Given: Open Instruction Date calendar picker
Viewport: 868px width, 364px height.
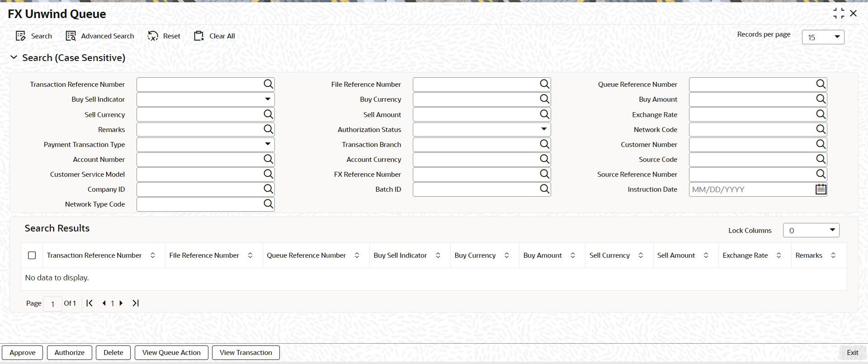Looking at the screenshot, I should 821,189.
